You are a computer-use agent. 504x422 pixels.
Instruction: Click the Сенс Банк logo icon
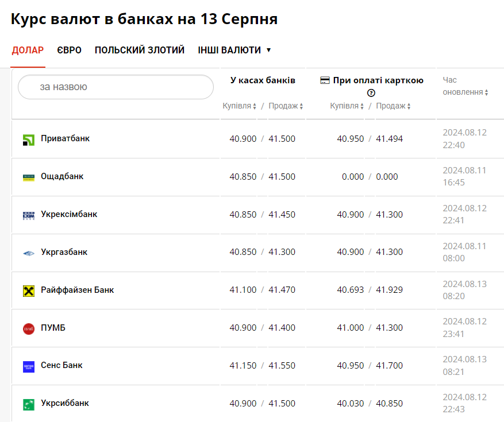coord(29,366)
